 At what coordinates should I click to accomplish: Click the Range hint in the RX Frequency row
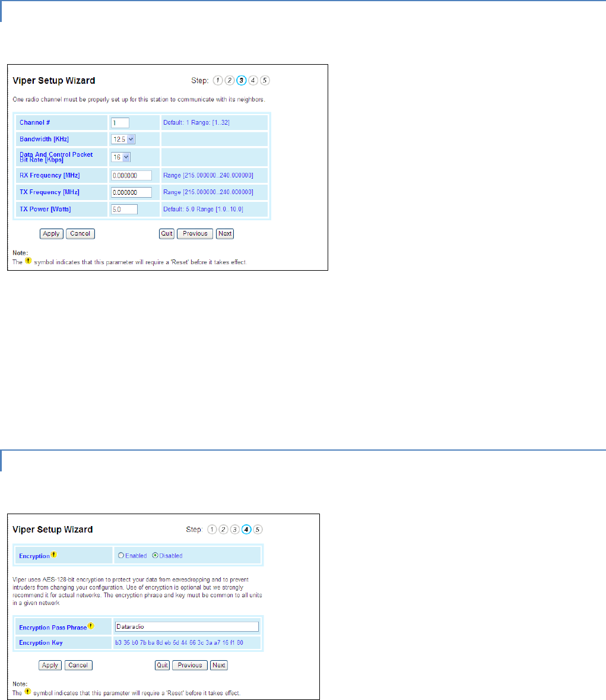(208, 176)
